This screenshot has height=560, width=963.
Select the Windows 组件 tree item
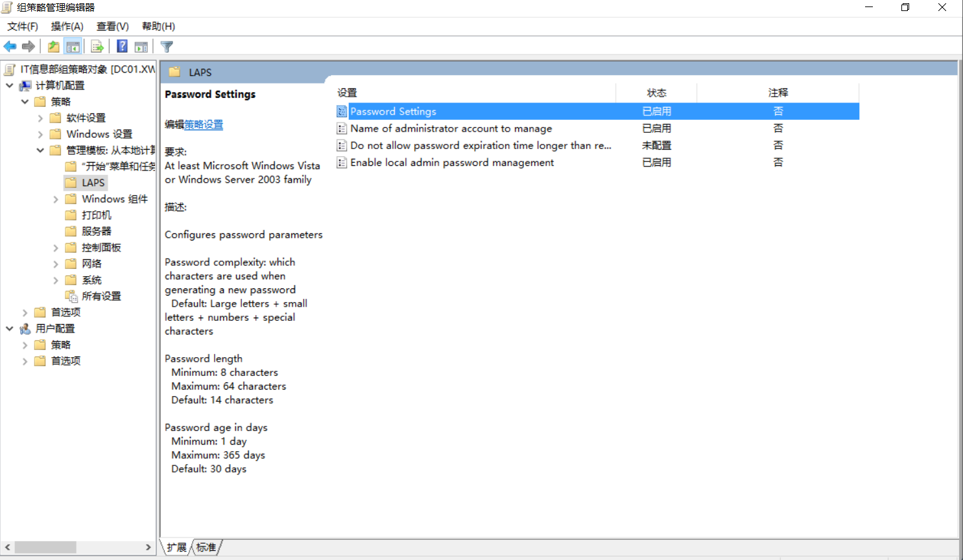pos(115,199)
